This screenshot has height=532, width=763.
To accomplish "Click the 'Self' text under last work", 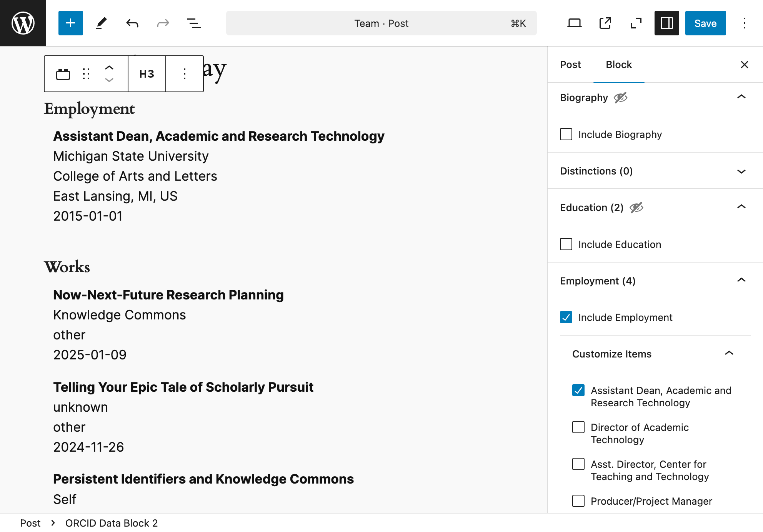I will pyautogui.click(x=65, y=499).
